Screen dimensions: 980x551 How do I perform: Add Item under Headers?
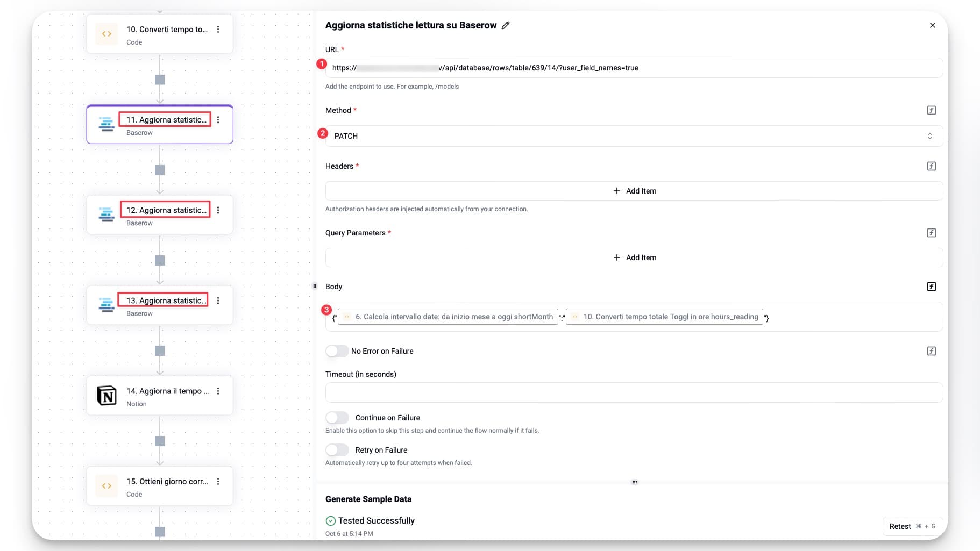(x=634, y=191)
